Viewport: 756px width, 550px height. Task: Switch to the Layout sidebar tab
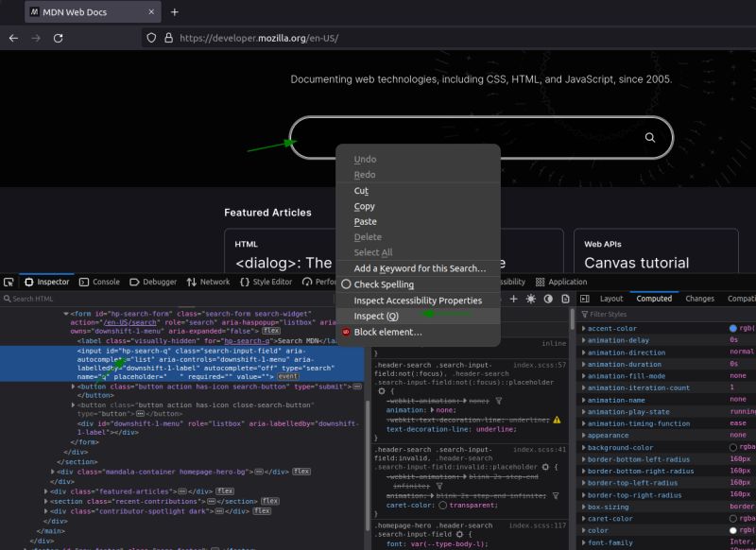[611, 299]
